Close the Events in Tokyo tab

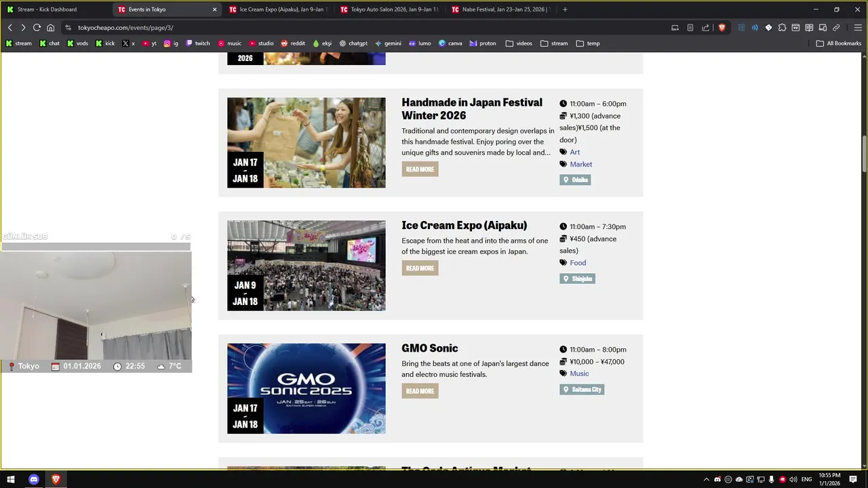tap(214, 9)
